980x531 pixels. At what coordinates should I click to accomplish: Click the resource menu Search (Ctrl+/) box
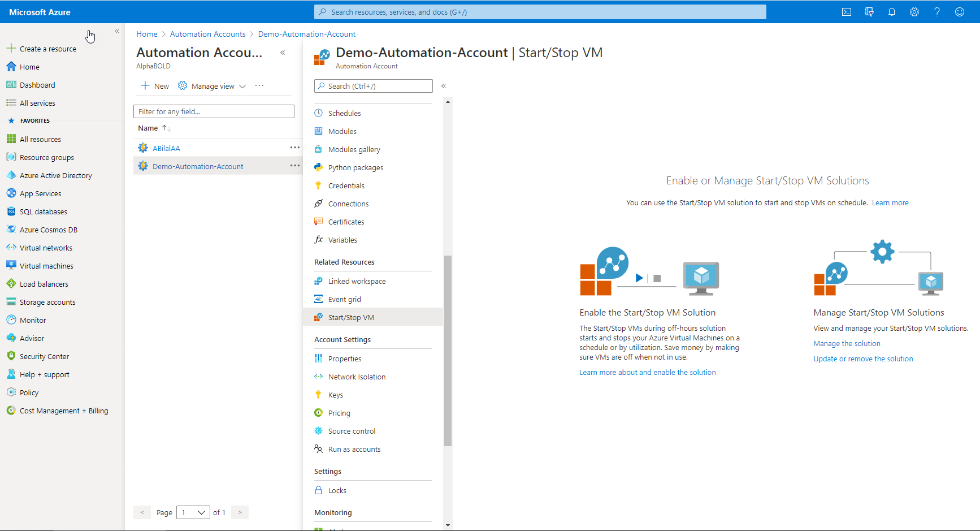(x=374, y=86)
